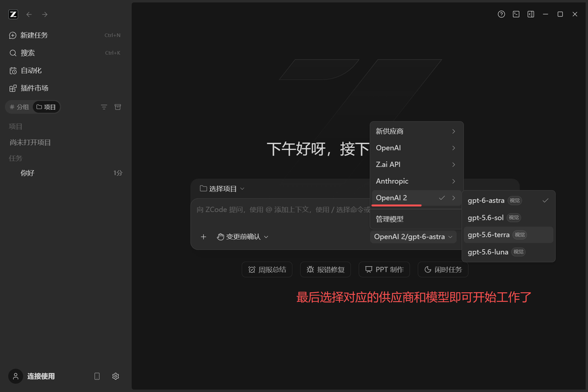Open the terminal panel icon
The height and width of the screenshot is (392, 588).
pos(516,14)
